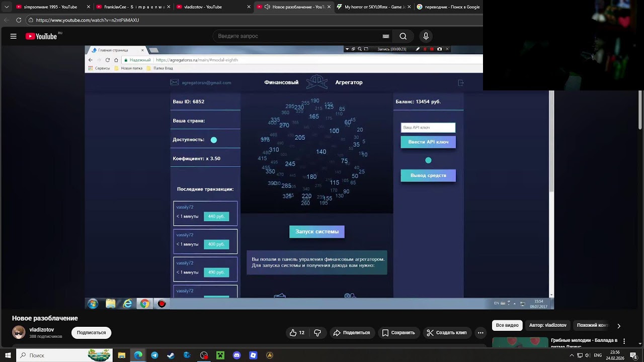This screenshot has height=362, width=644.
Task: Close the vladizotov - YouTube tab
Action: 249,7
